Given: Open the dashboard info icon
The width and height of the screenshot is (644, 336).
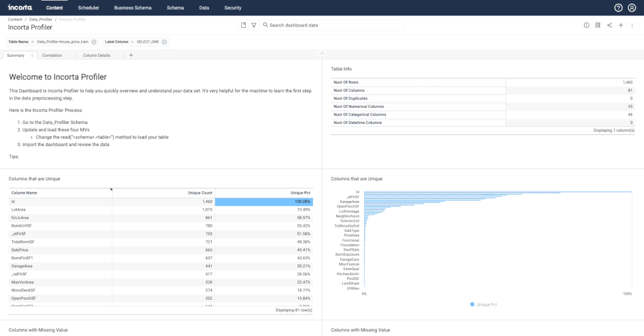Looking at the screenshot, I should pyautogui.click(x=587, y=25).
